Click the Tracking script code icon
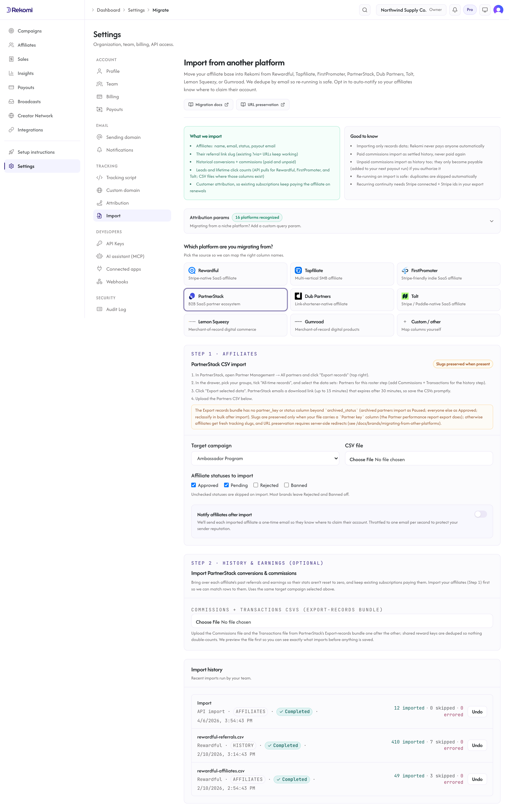Image resolution: width=509 pixels, height=812 pixels. [x=99, y=178]
